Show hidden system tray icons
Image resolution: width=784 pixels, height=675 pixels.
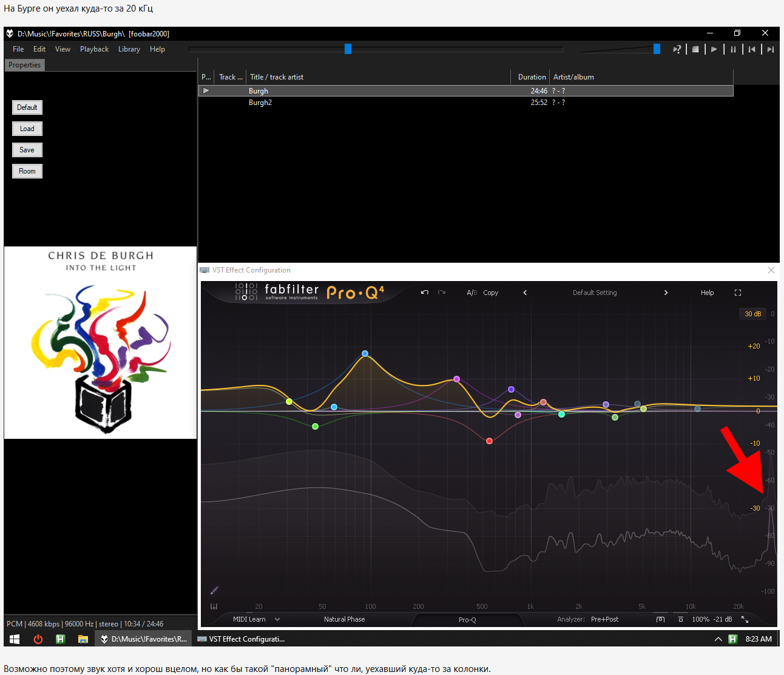click(x=718, y=639)
